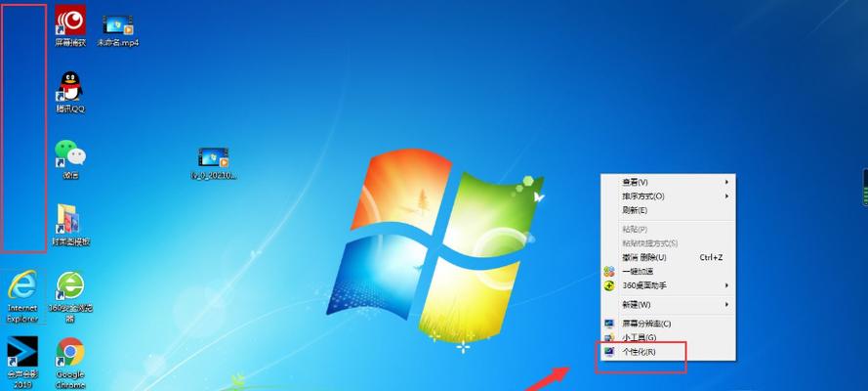
Task: Select the 会声会影 2019 desktop shortcut
Action: [x=22, y=363]
